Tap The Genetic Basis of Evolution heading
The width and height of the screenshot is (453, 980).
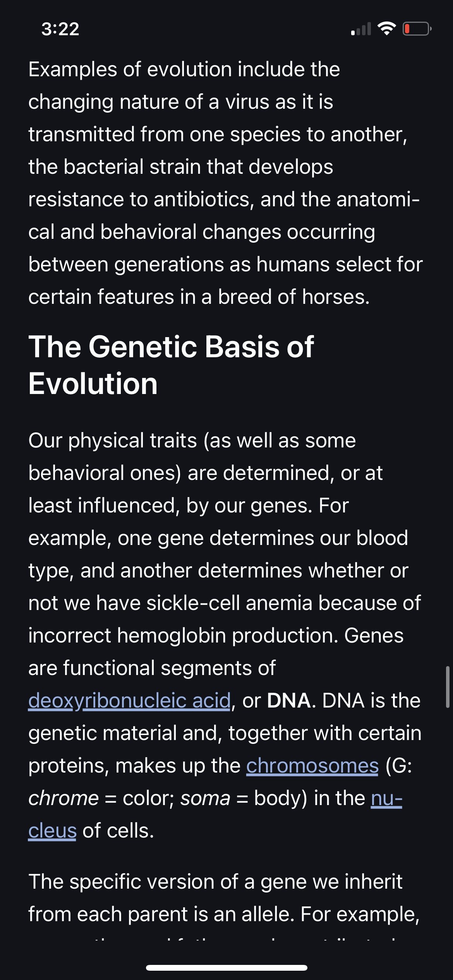(x=171, y=365)
